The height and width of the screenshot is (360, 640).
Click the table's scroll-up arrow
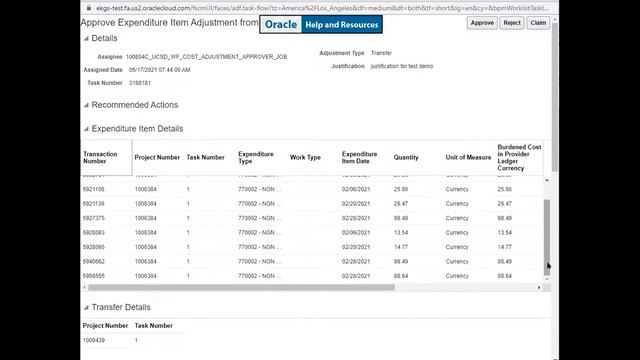pos(547,180)
